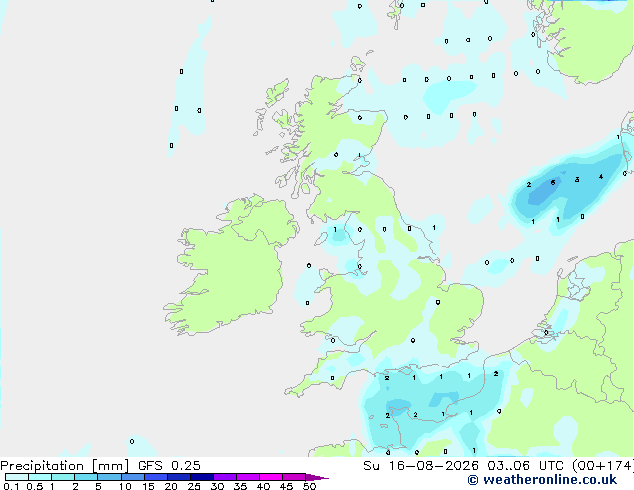Click the '15' legend scale label

148,486
